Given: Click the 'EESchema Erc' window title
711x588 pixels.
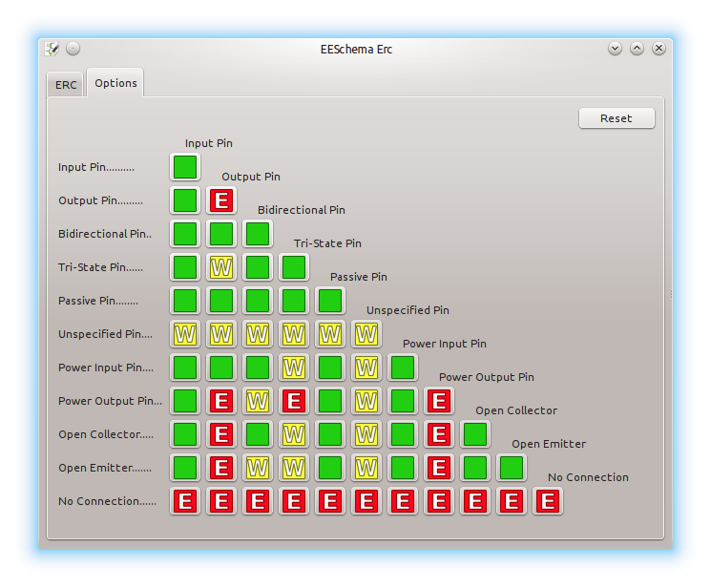Looking at the screenshot, I should tap(356, 49).
